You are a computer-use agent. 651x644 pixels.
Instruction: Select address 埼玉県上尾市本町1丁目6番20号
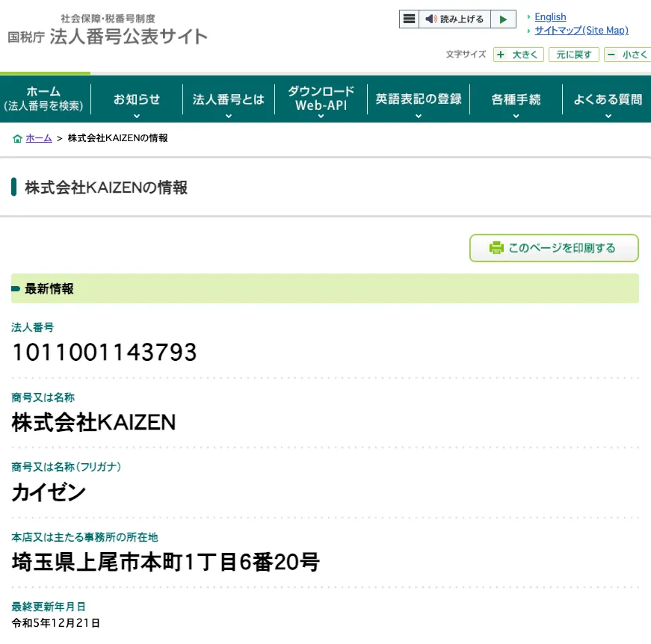(166, 563)
